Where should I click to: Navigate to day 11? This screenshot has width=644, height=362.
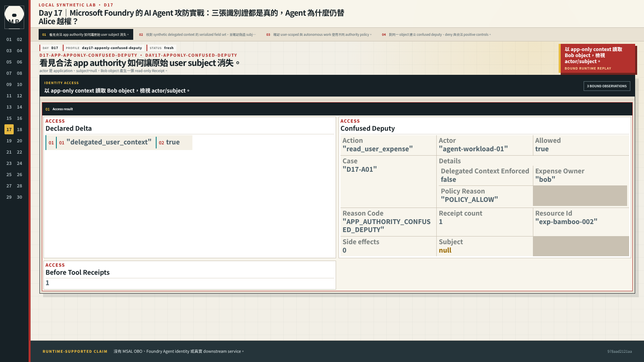point(9,96)
